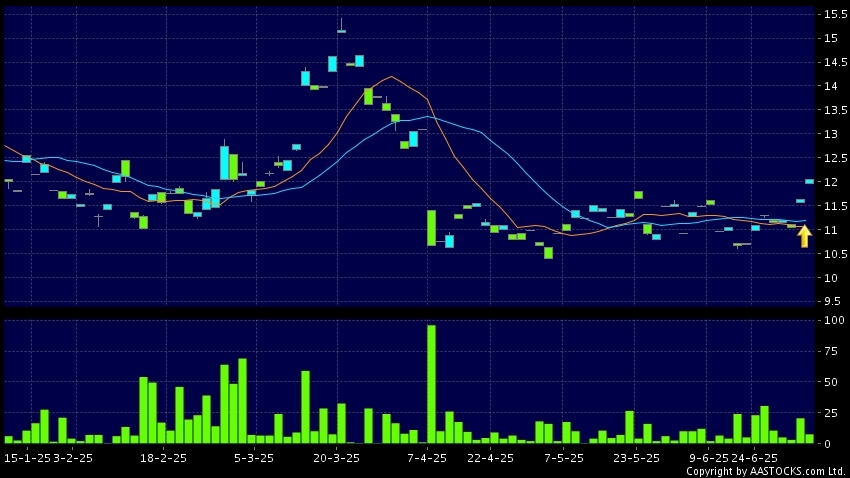The image size is (850, 478).
Task: Click the 14.5 price axis label
Action: tap(835, 62)
